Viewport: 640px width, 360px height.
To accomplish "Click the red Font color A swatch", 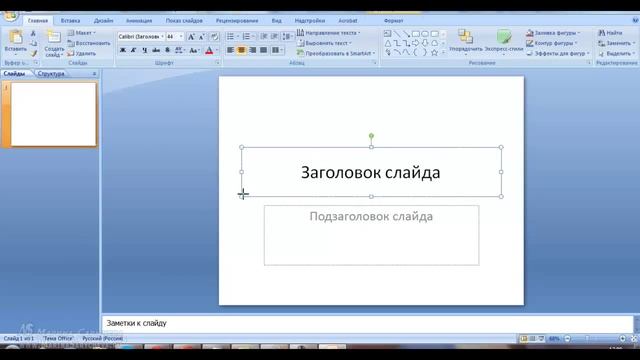I will pyautogui.click(x=209, y=51).
